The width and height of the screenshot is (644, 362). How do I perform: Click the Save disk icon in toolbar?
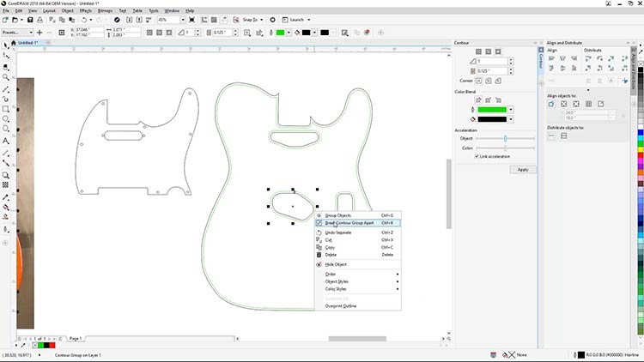click(x=30, y=20)
